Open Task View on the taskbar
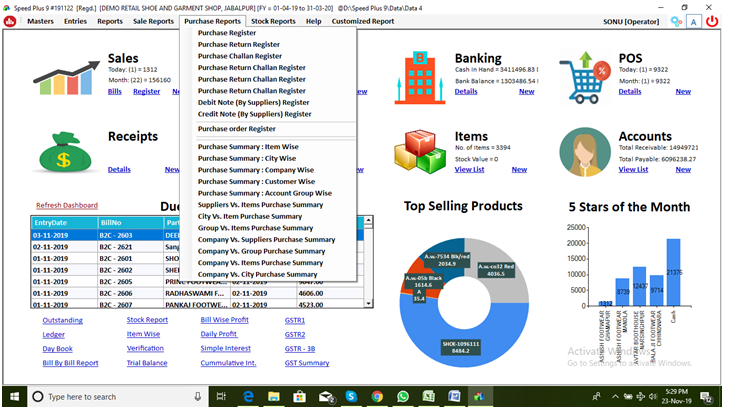Screen dimensions: 741x408 click(x=221, y=396)
